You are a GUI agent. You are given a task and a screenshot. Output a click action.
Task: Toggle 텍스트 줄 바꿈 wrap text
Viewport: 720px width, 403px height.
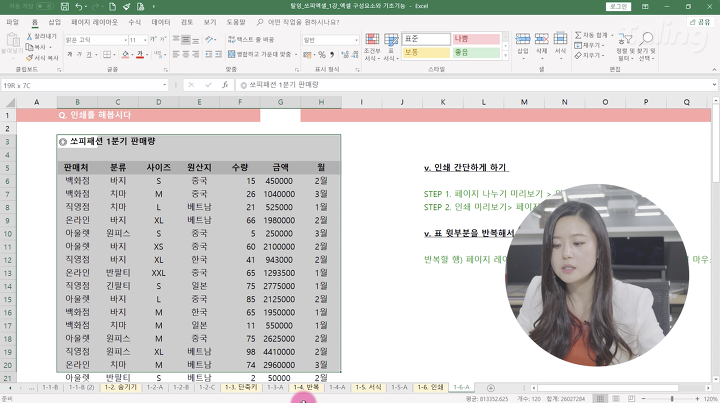pos(251,40)
